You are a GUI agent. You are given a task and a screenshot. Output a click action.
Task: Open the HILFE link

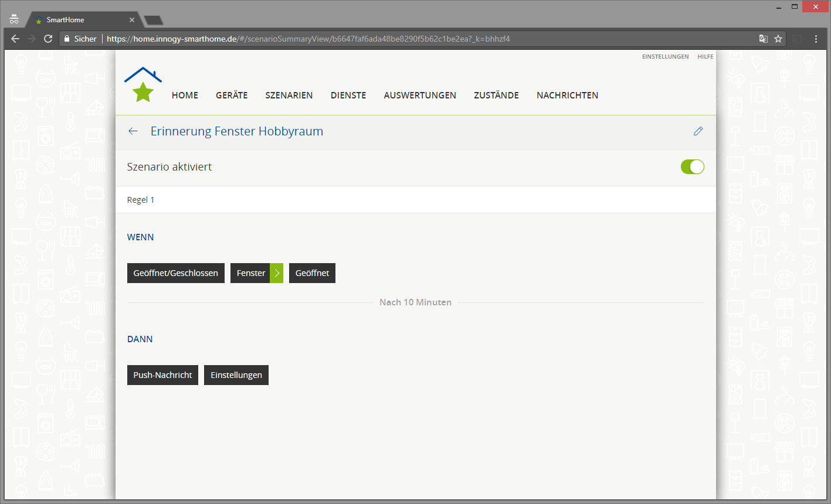click(705, 57)
